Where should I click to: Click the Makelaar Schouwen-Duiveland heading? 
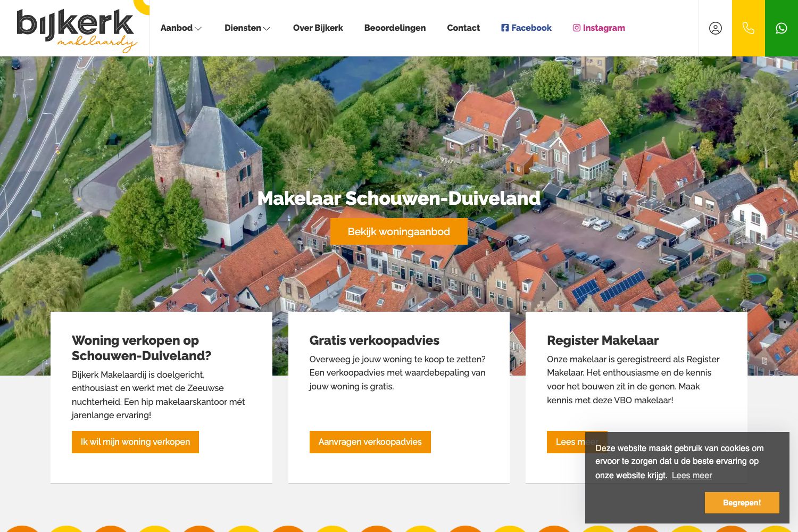click(399, 198)
